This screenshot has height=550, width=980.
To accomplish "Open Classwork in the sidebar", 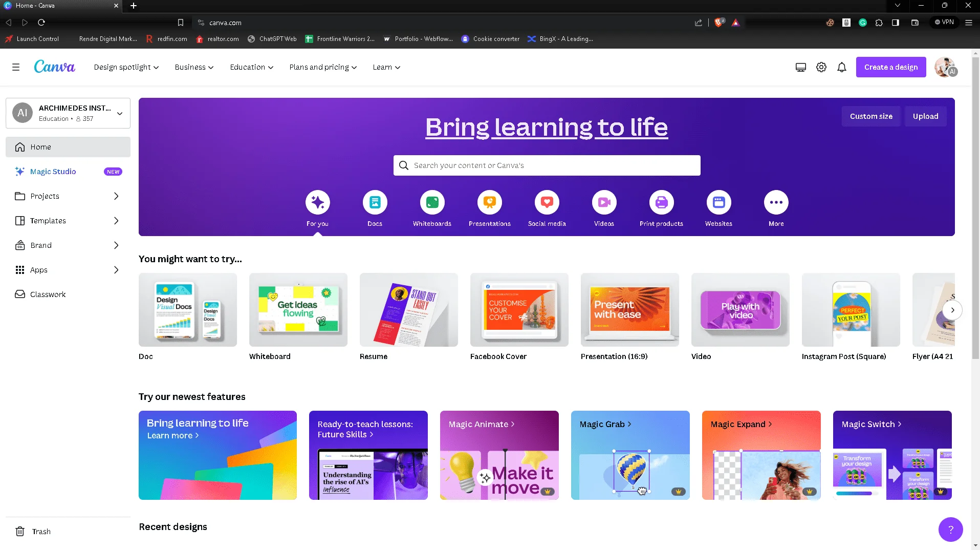I will pyautogui.click(x=68, y=294).
